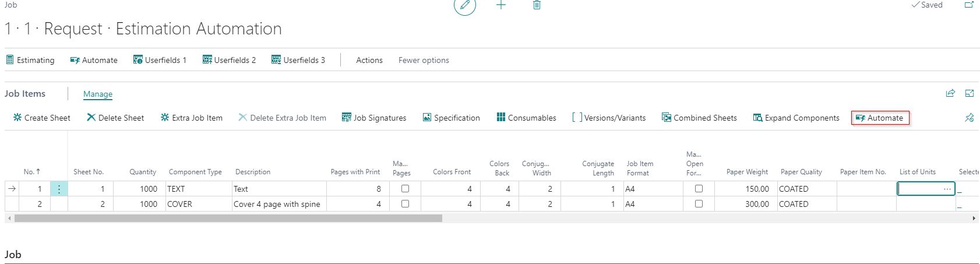Click row selector arrow for row 1
This screenshot has height=264, width=980.
[12, 189]
